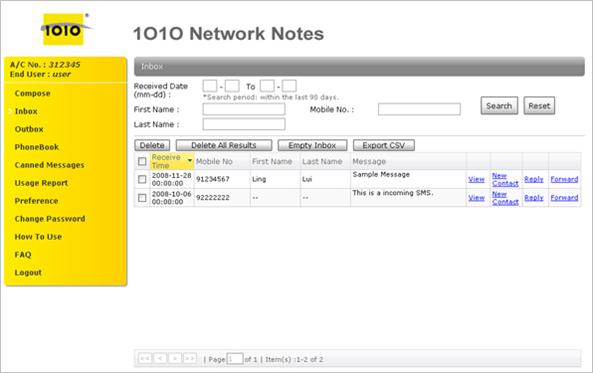Reply to the incoming SMS message
Image resolution: width=593 pixels, height=373 pixels.
tap(534, 198)
